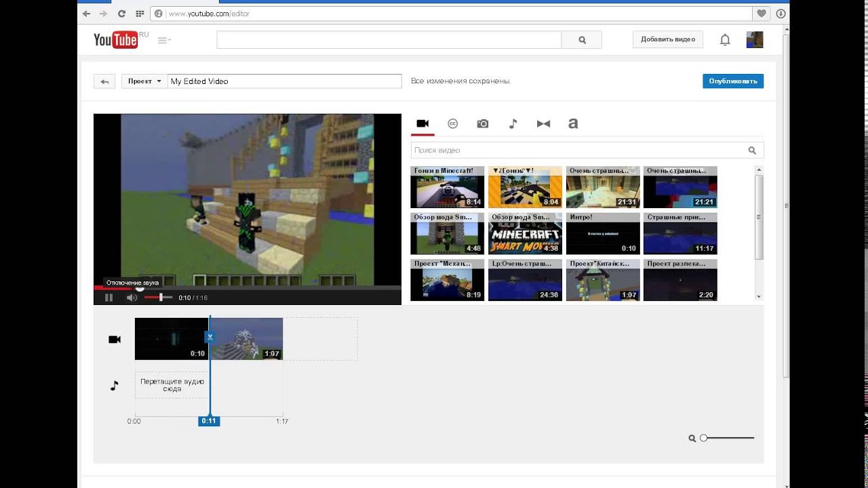Click the scissors cut icon on timeline
The width and height of the screenshot is (868, 488).
(x=210, y=337)
